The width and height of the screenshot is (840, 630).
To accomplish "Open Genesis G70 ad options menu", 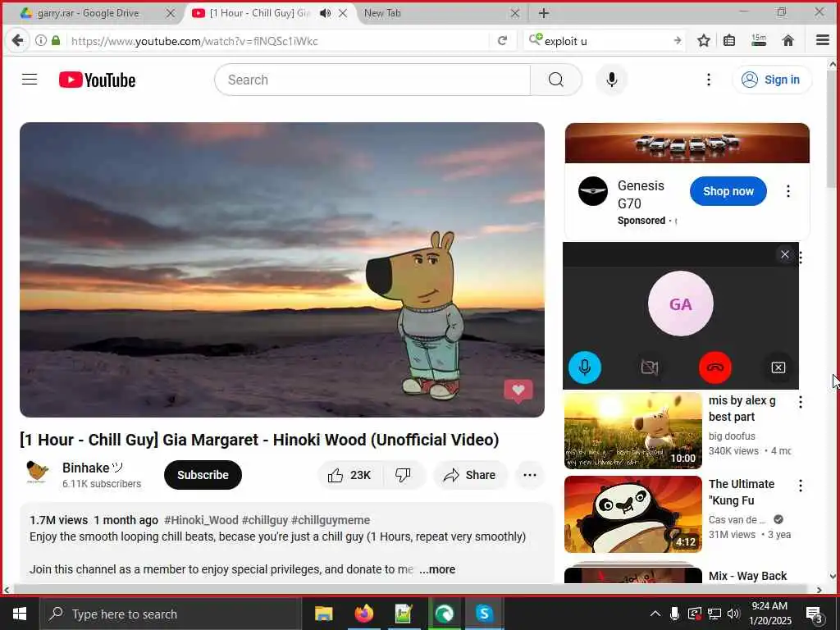I will click(x=788, y=191).
